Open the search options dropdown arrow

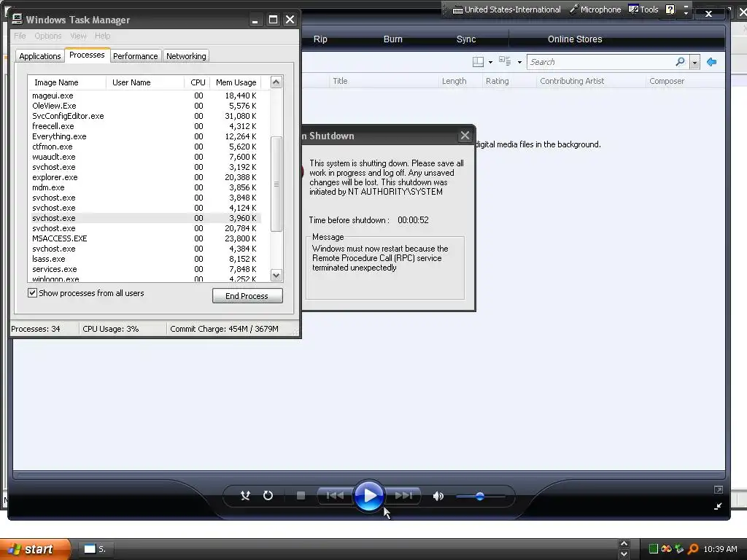(694, 63)
